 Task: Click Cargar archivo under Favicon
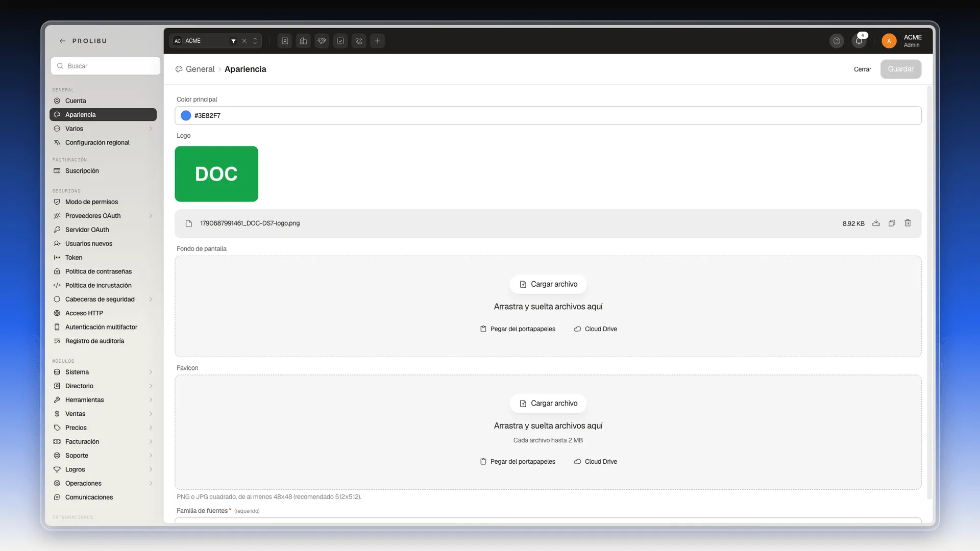point(548,403)
